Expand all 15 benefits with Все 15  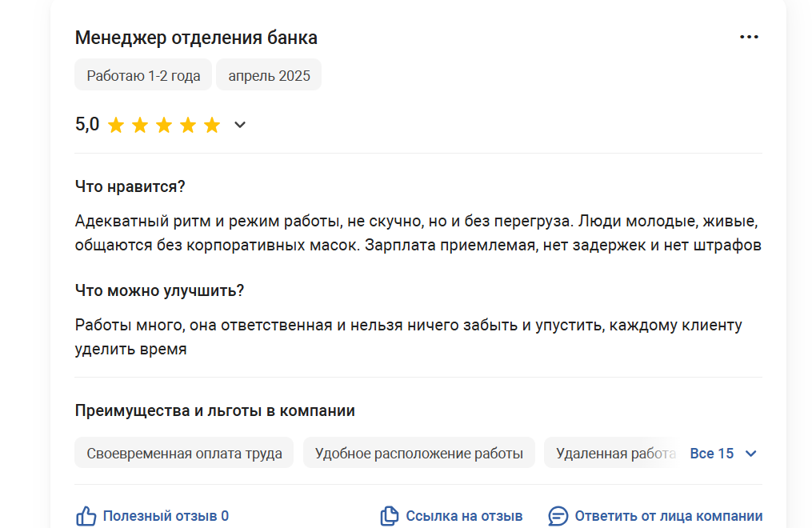(711, 454)
